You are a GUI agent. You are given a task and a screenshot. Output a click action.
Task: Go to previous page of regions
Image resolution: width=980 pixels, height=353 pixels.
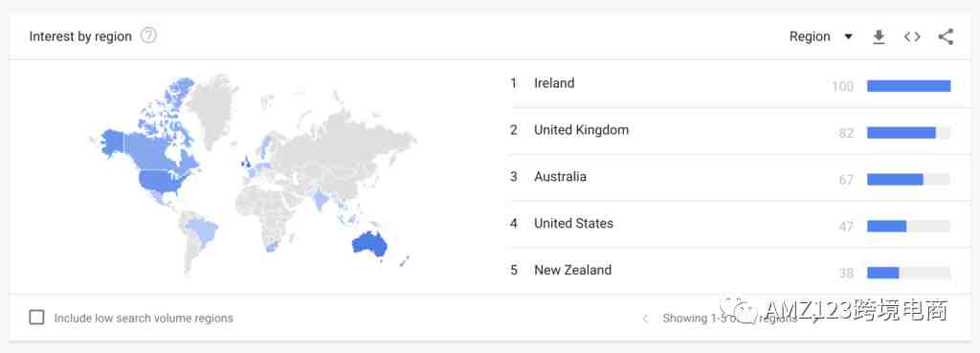tap(646, 319)
